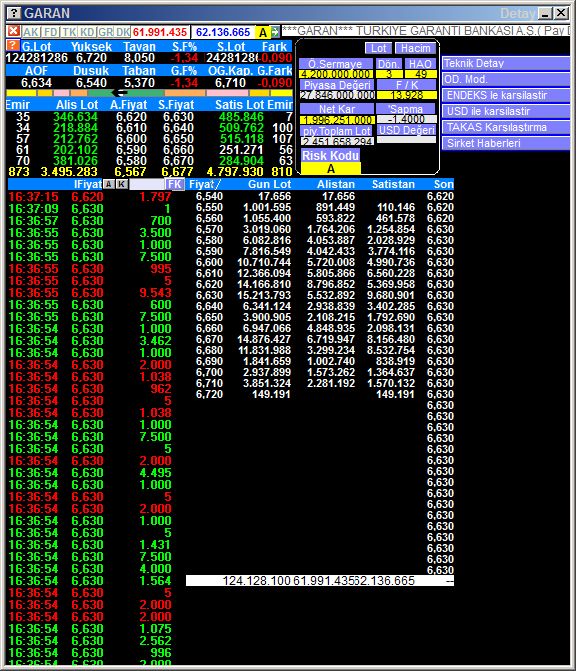This screenshot has width=576, height=671.
Task: Click the Son column header
Action: pyautogui.click(x=443, y=184)
